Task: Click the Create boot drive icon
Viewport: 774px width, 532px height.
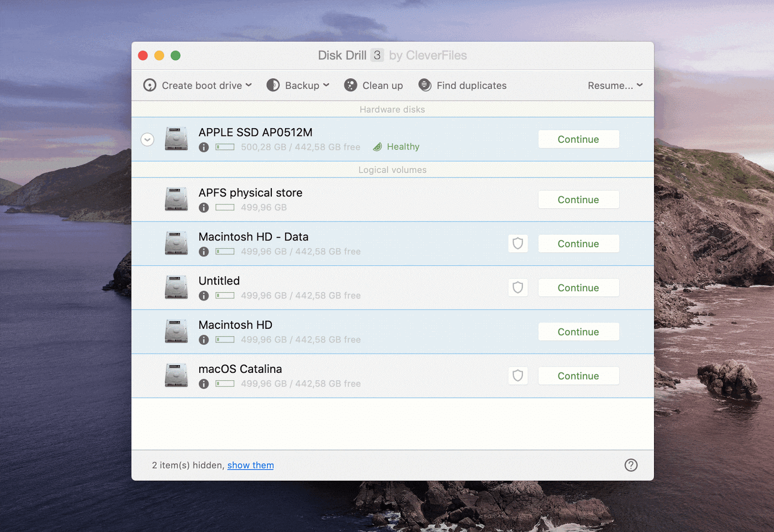Action: click(x=149, y=86)
